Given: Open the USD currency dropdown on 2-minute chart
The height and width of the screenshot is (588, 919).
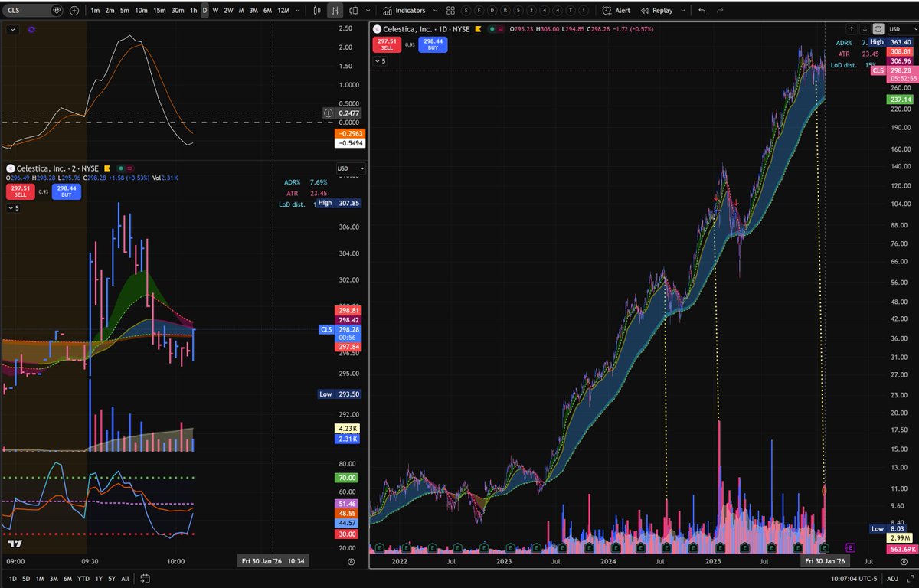Looking at the screenshot, I should (x=352, y=168).
